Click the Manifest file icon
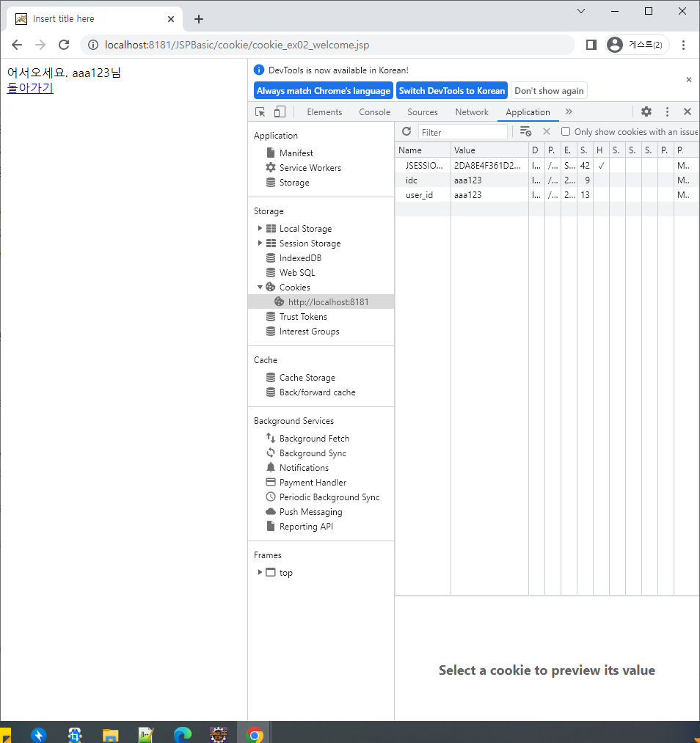The height and width of the screenshot is (743, 700). [271, 153]
